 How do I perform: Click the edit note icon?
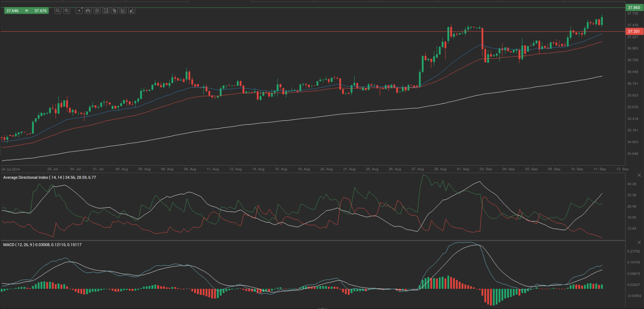click(x=123, y=11)
